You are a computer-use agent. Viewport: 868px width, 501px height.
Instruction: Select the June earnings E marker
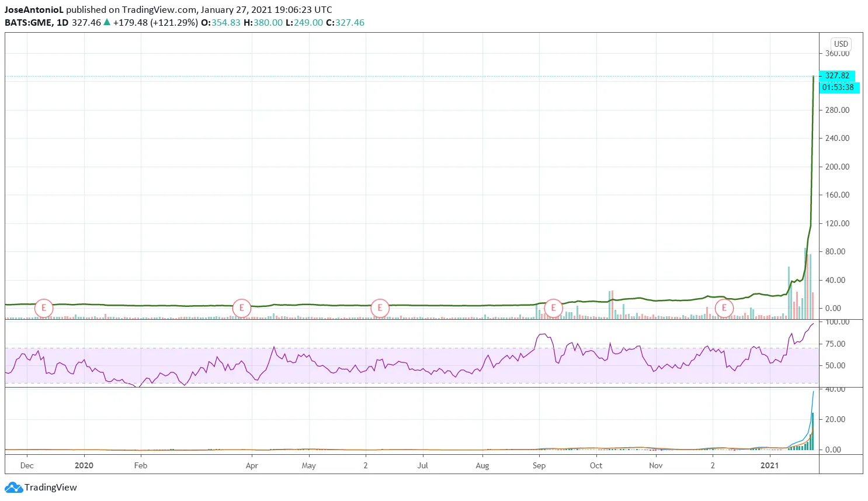[x=380, y=308]
